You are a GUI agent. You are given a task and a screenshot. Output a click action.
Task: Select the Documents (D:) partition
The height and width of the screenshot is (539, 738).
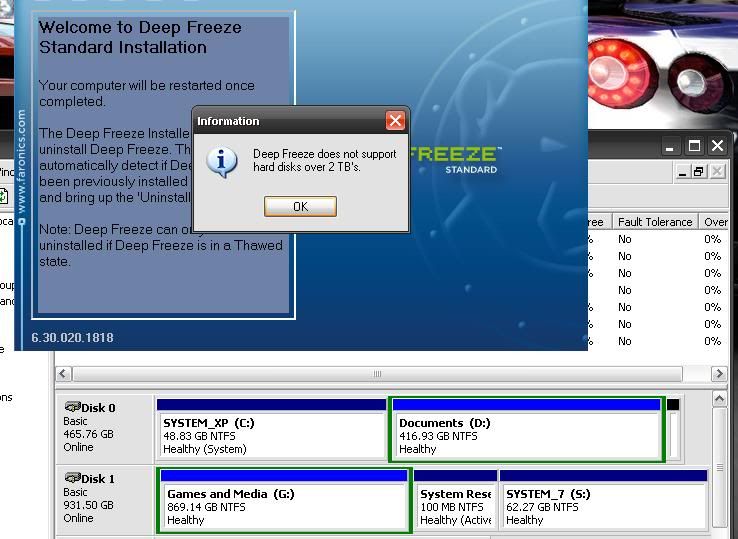point(526,429)
